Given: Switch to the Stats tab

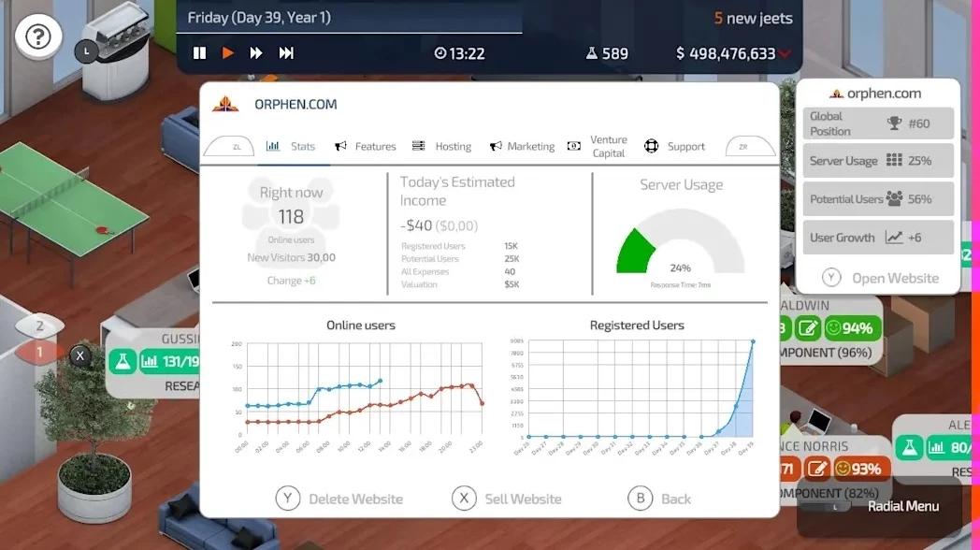Looking at the screenshot, I should click(291, 146).
